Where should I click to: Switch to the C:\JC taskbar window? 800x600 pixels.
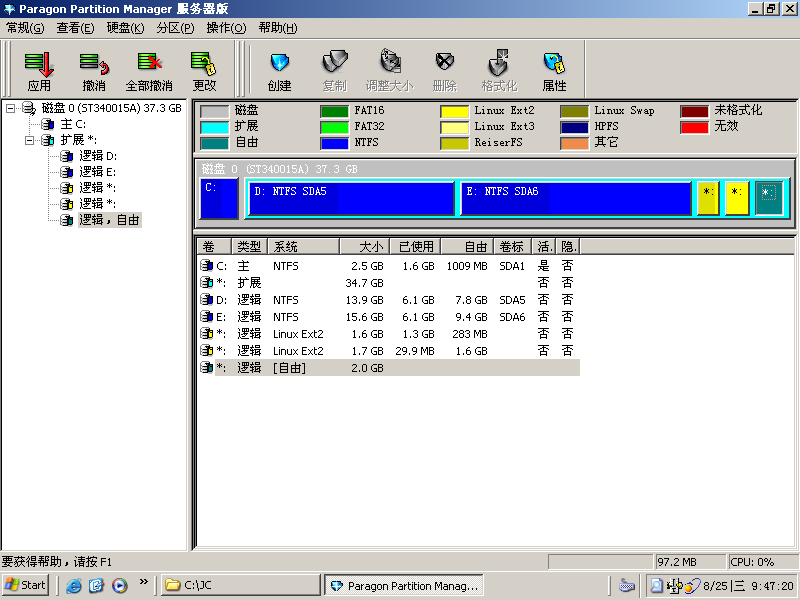tap(241, 585)
